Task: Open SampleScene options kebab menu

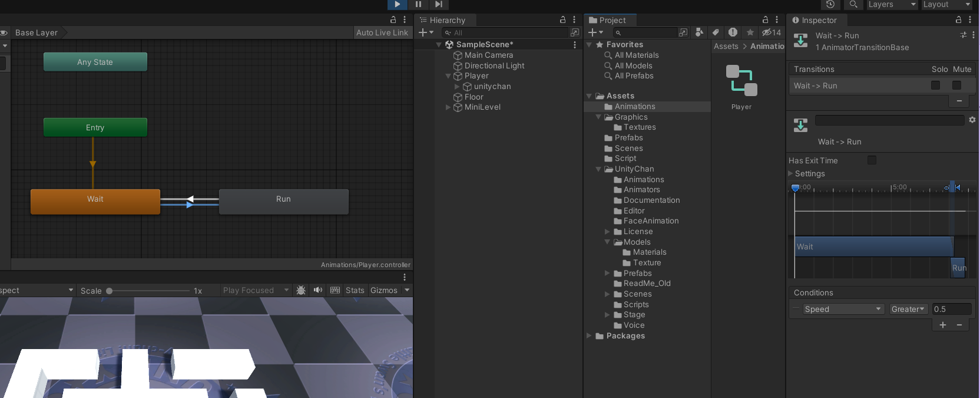Action: (x=575, y=44)
